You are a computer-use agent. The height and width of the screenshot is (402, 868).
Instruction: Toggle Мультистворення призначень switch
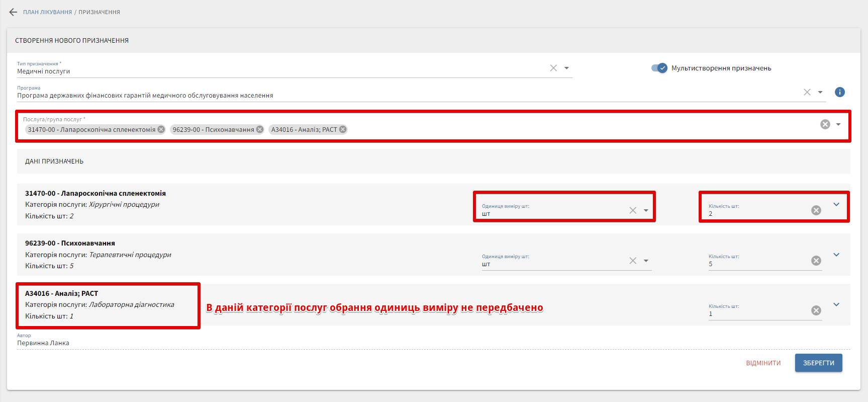[659, 68]
